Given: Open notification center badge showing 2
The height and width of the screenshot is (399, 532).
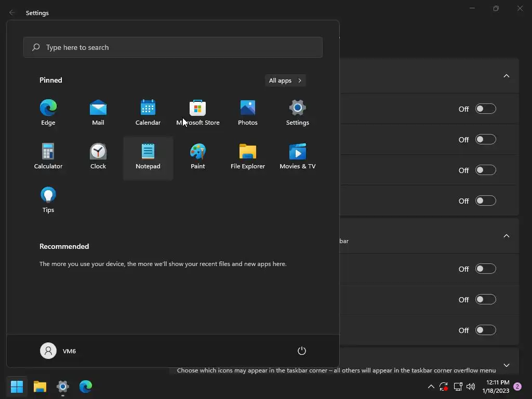Looking at the screenshot, I should [x=517, y=387].
